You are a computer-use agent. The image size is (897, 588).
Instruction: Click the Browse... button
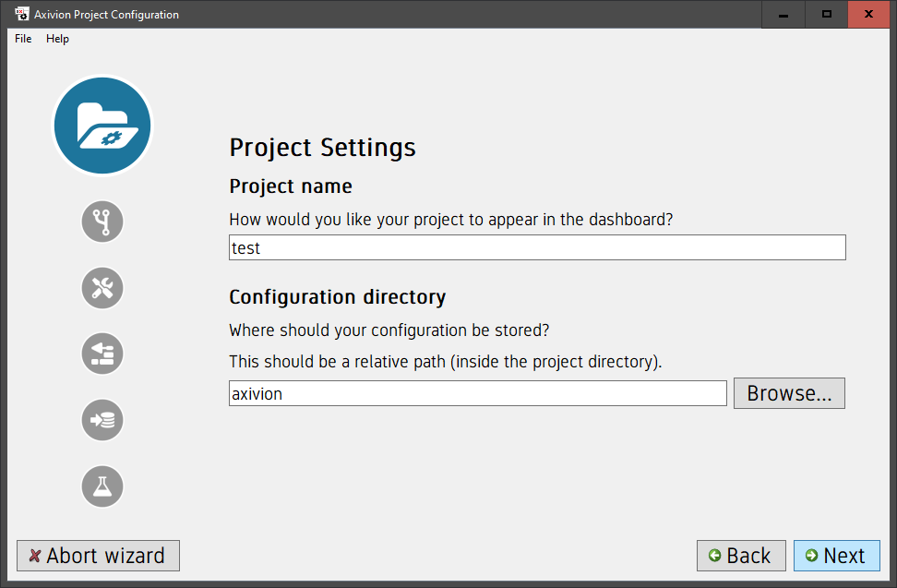(789, 393)
